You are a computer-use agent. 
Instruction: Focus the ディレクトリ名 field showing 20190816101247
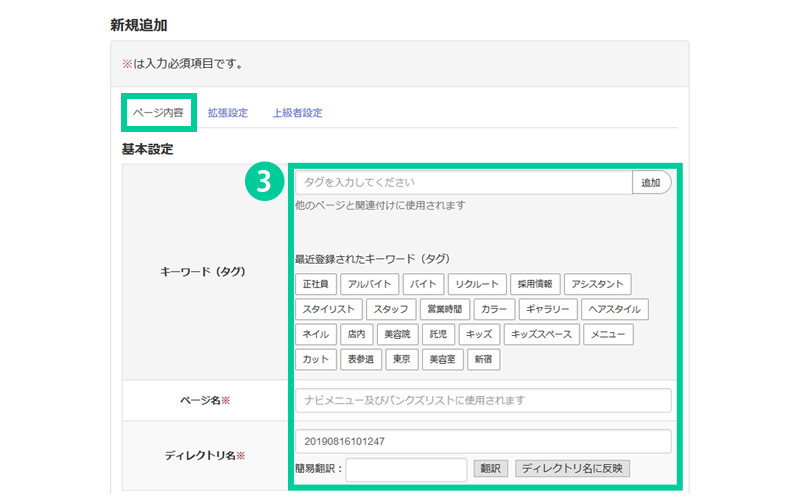pos(482,441)
